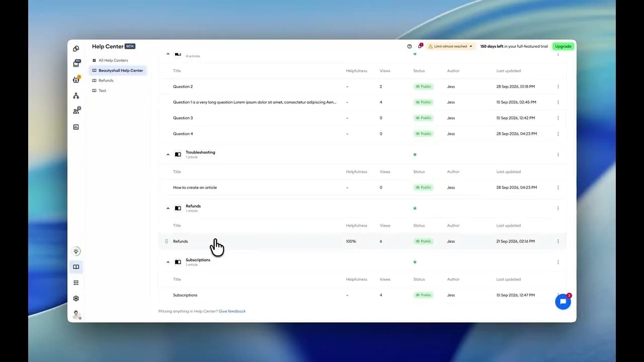The height and width of the screenshot is (362, 644).
Task: Click the Public badge of the Subscriptions article
Action: pos(424,295)
